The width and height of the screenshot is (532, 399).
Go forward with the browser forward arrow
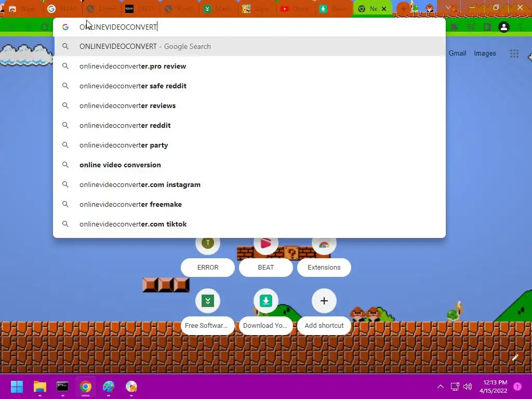28,27
